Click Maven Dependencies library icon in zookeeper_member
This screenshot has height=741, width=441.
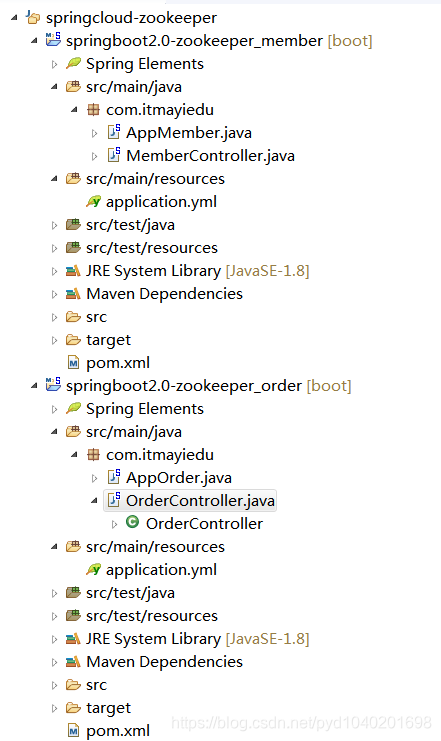[73, 294]
